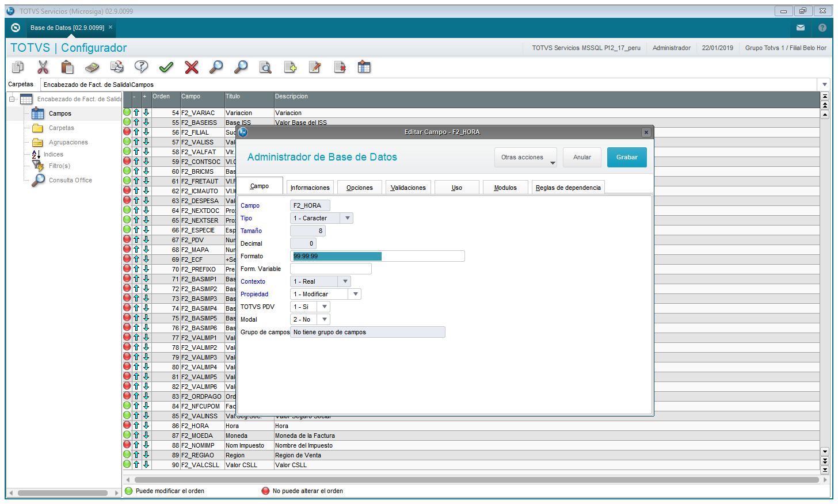
Task: Click the TOTVS logo icon beside tab
Action: tap(16, 28)
